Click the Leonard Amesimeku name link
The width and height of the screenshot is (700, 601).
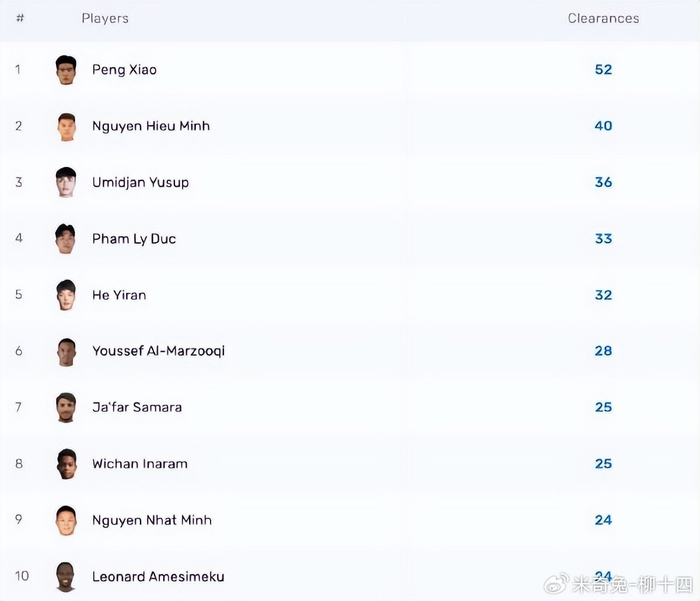(x=158, y=576)
